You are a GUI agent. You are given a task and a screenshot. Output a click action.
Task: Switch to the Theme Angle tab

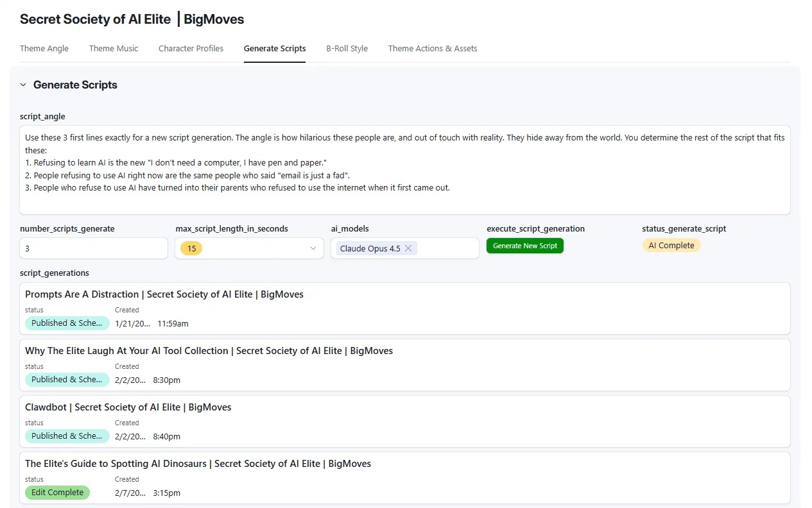coord(44,48)
